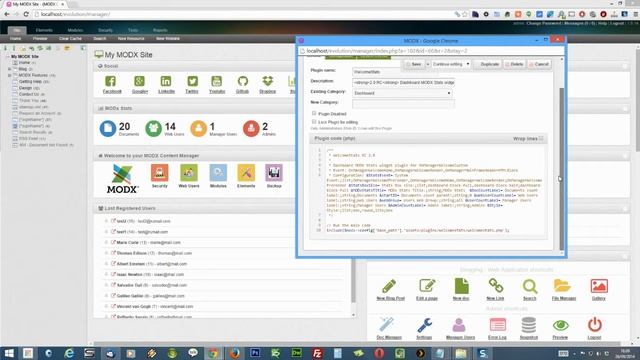Click the Duplicate button in the plugin popup
The height and width of the screenshot is (360, 640).
[x=487, y=64]
